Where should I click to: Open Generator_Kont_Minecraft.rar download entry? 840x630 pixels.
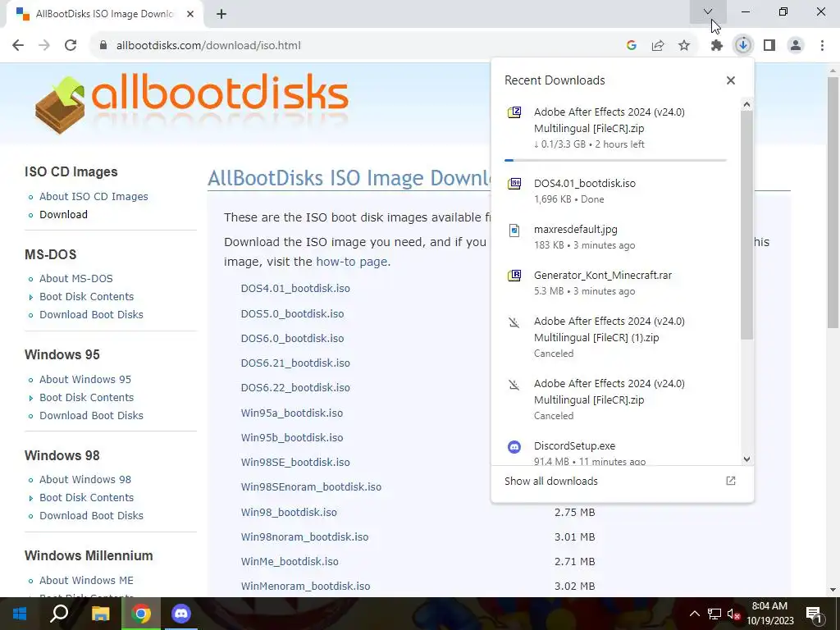615,283
